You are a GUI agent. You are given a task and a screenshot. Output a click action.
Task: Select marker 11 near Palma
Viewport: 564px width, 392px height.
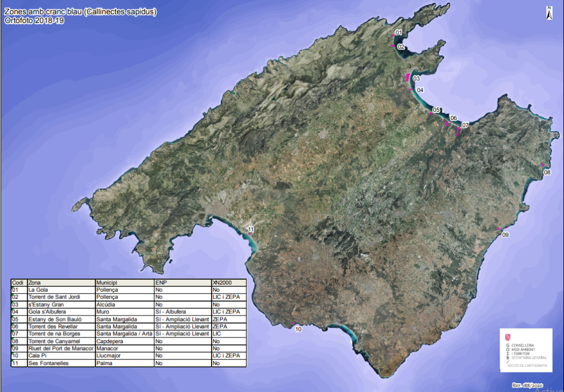[x=249, y=234]
